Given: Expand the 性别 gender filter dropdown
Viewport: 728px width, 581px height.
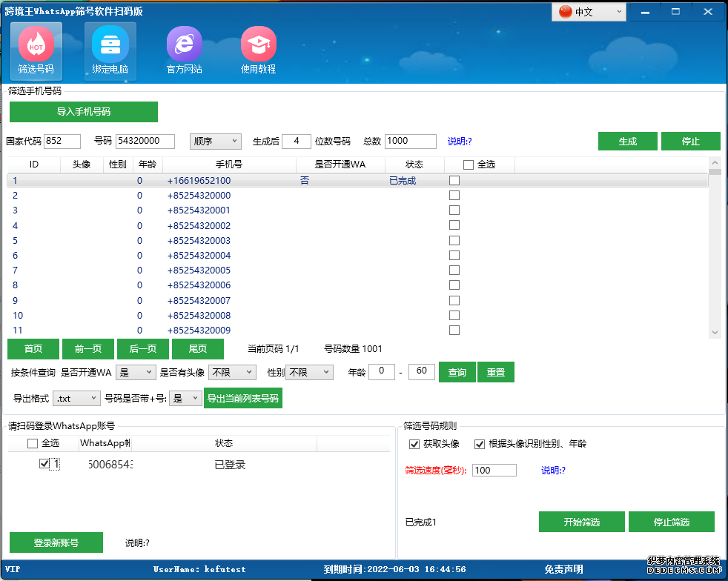Looking at the screenshot, I should [x=308, y=372].
